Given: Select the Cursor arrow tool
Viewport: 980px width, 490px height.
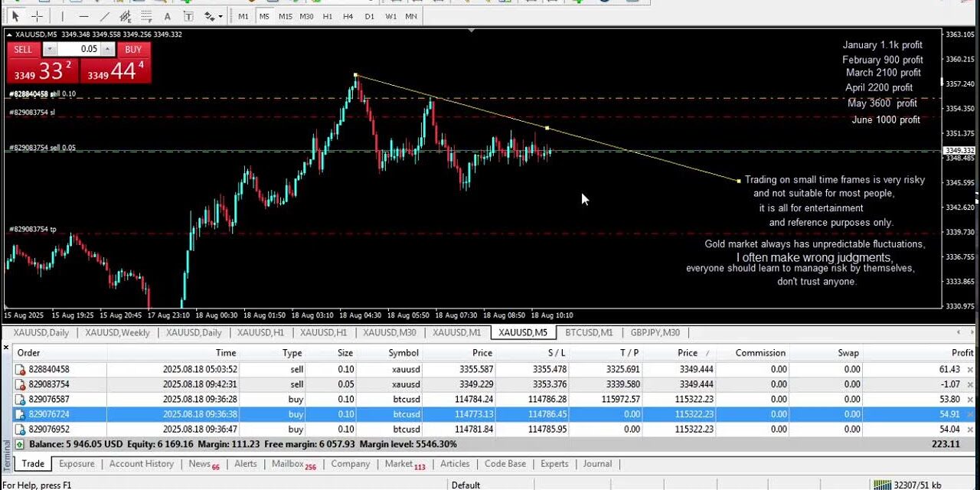Looking at the screenshot, I should pos(15,16).
